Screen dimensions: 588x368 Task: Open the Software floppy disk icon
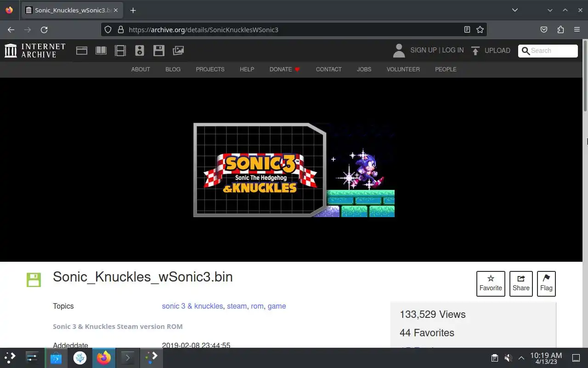159,51
